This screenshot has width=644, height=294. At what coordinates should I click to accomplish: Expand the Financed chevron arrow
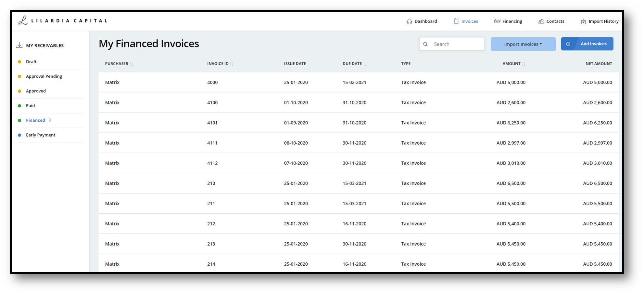50,120
